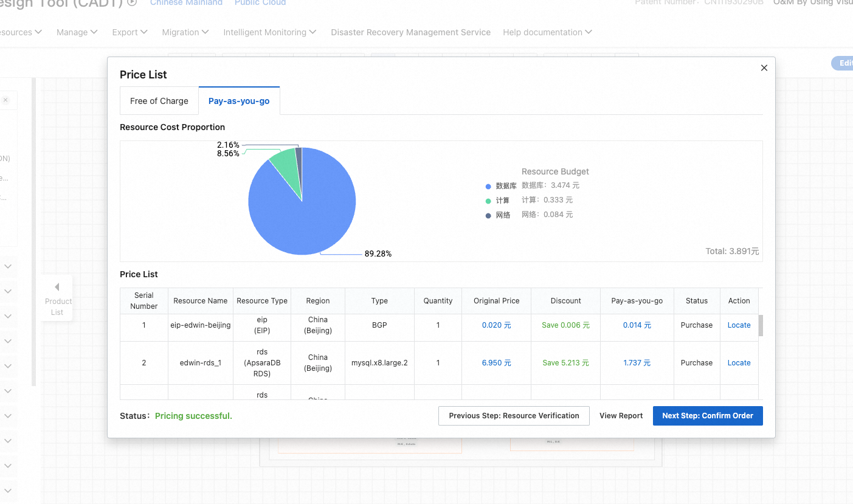Screen dimensions: 853x504
Task: Click pay-as-you-go price 1.737 元
Action: tap(637, 363)
